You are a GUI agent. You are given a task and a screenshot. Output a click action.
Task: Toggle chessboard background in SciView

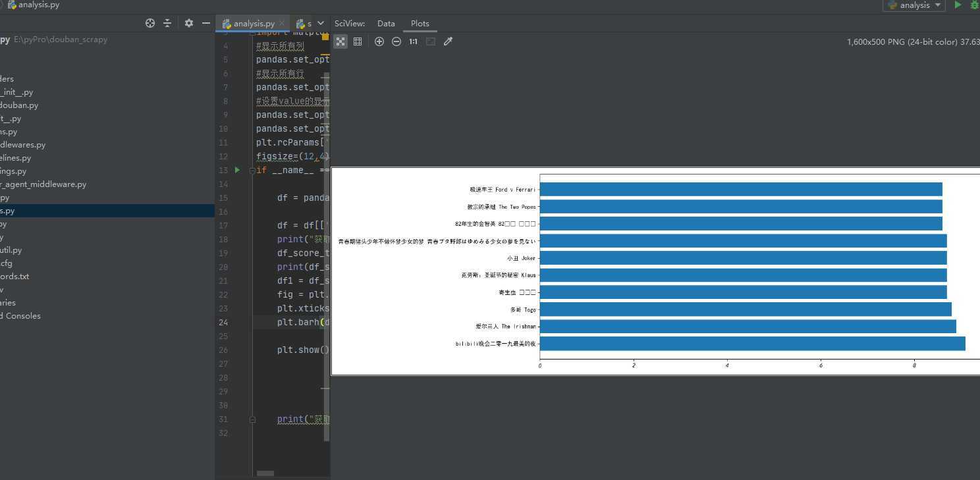click(x=340, y=41)
